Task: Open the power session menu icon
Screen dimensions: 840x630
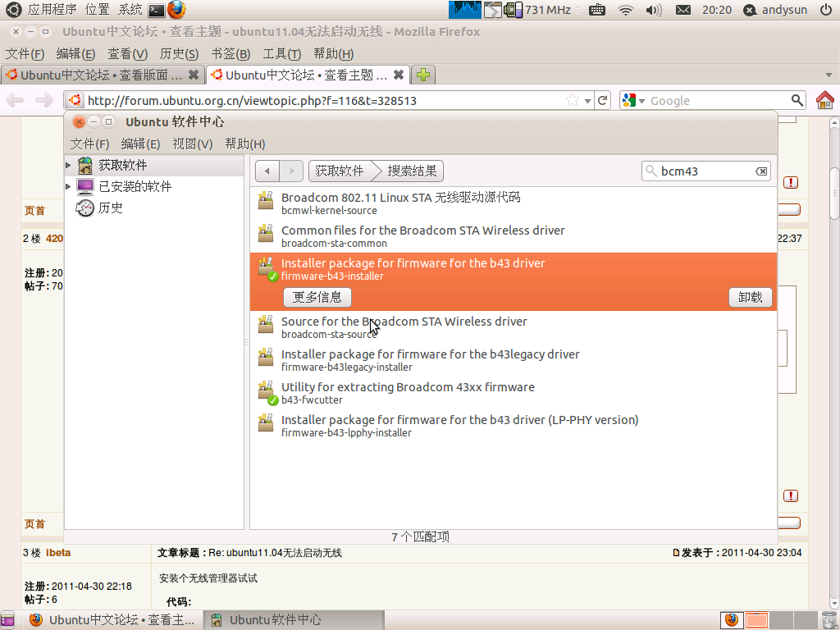Action: 826,10
